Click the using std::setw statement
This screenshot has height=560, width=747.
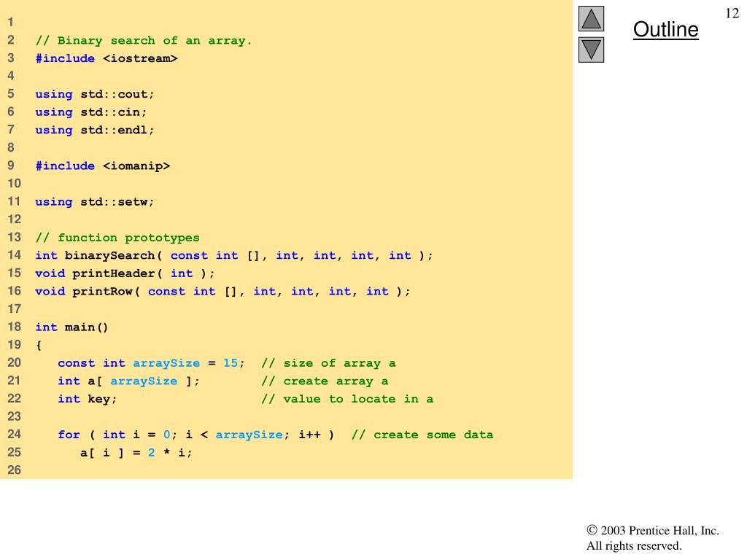(95, 202)
